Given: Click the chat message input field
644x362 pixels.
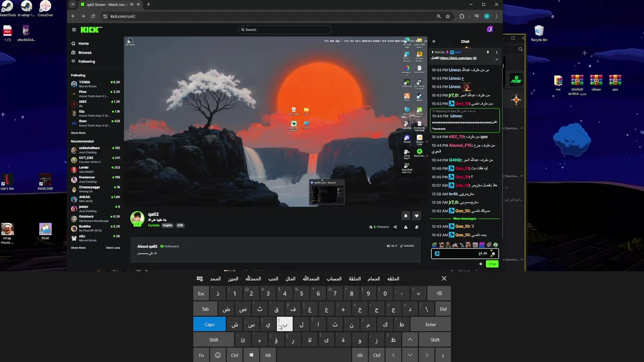Looking at the screenshot, I should pyautogui.click(x=465, y=254).
